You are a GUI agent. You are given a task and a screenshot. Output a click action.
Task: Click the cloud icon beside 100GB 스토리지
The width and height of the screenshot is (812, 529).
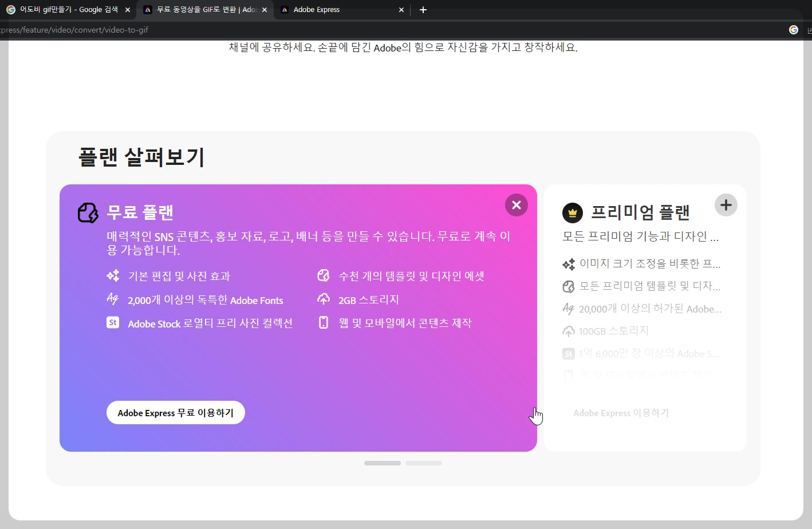(x=569, y=331)
